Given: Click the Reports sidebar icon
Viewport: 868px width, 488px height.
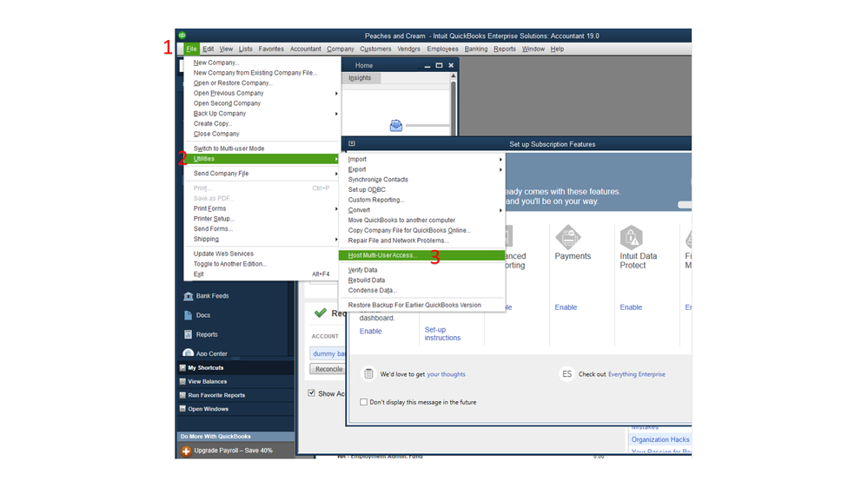Looking at the screenshot, I should coord(189,334).
